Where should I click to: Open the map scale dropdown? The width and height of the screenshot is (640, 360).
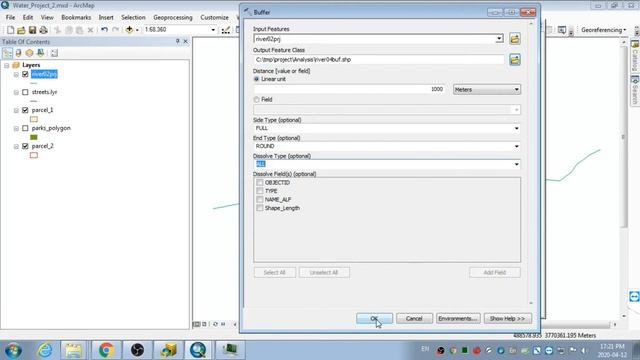pos(213,30)
